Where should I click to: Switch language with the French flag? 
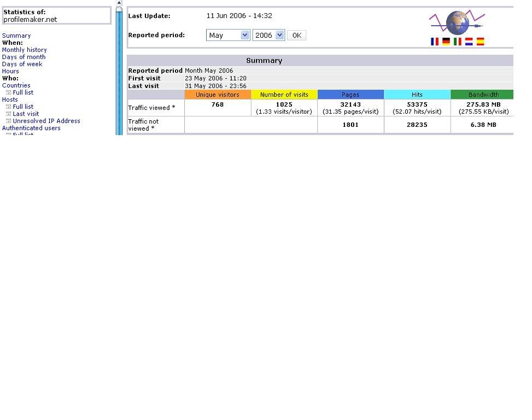[x=434, y=42]
